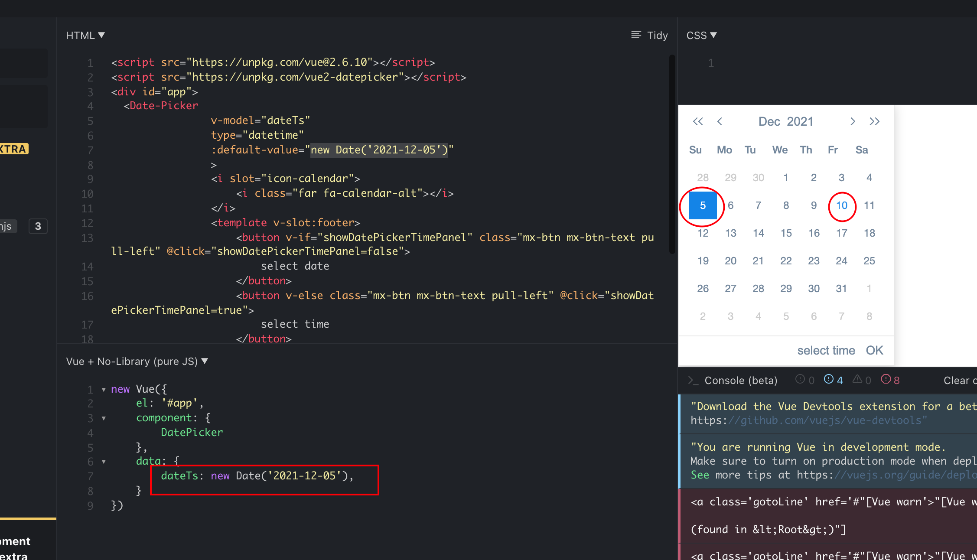Navigate to previous year with double-left chevron
Screen dimensions: 977x560
[697, 122]
